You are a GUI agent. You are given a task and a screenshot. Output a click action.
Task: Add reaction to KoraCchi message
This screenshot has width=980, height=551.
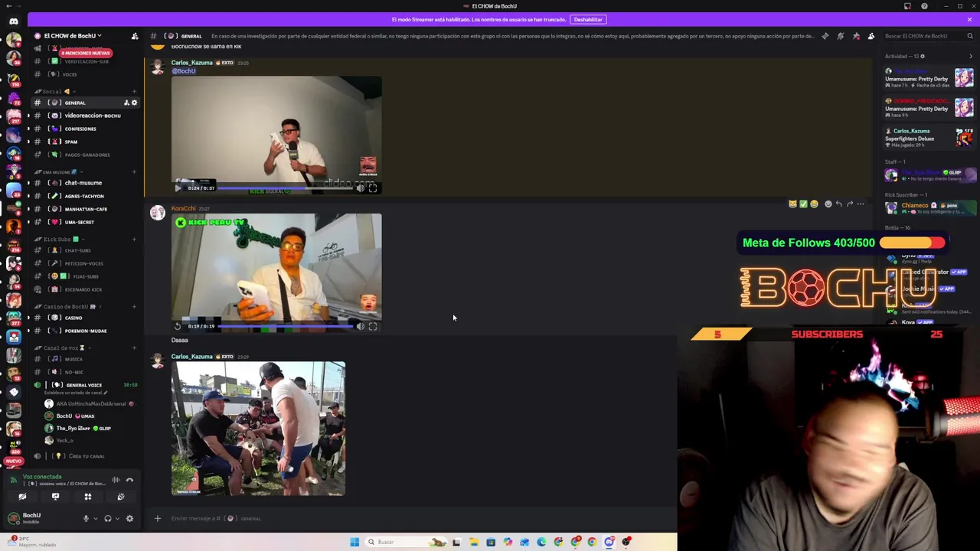point(828,204)
